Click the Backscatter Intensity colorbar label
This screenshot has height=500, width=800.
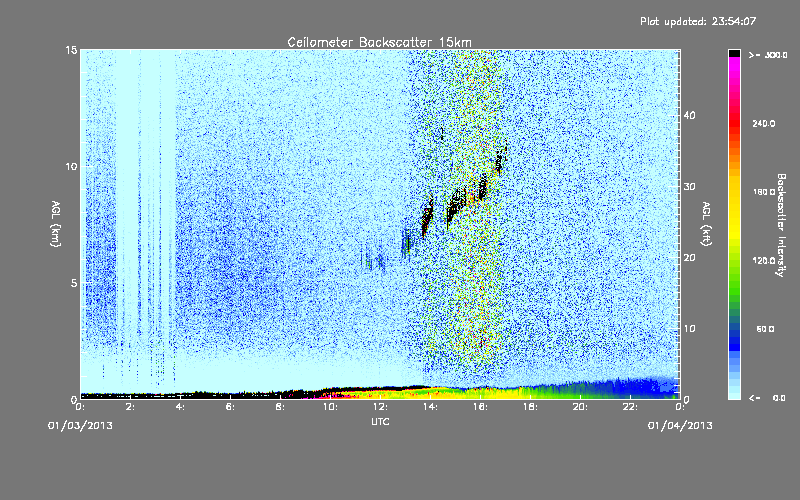click(781, 225)
